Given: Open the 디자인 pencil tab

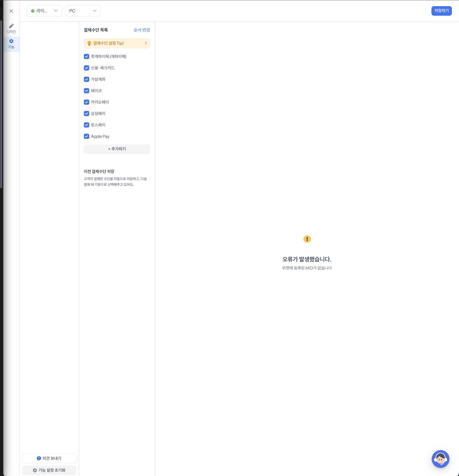Looking at the screenshot, I should (11, 28).
